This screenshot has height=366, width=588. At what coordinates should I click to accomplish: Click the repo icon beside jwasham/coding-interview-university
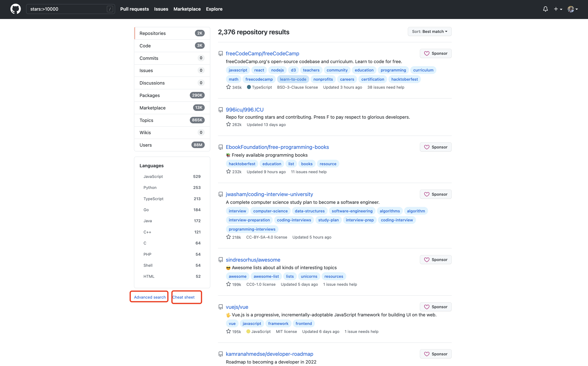coord(220,194)
